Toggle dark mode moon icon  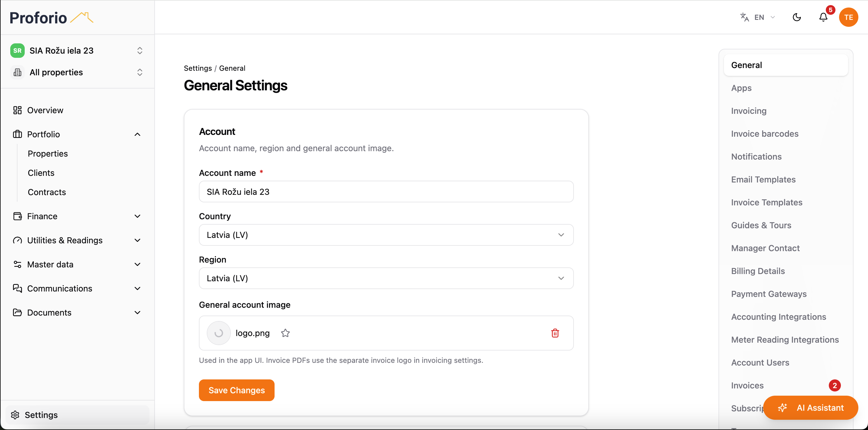pos(797,17)
